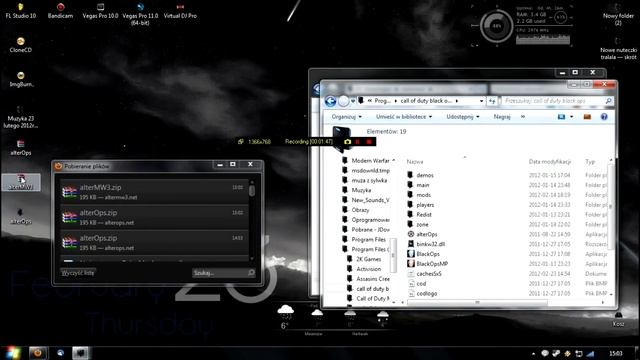This screenshot has height=360, width=640.
Task: Show more Explorer toolbar commands chevron
Action: [x=523, y=117]
